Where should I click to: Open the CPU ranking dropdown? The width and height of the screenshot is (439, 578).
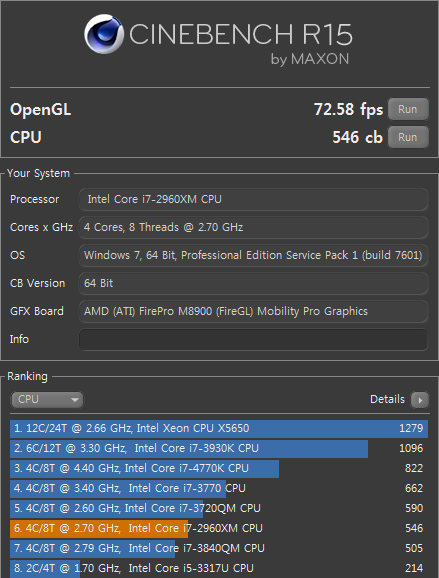pyautogui.click(x=47, y=400)
